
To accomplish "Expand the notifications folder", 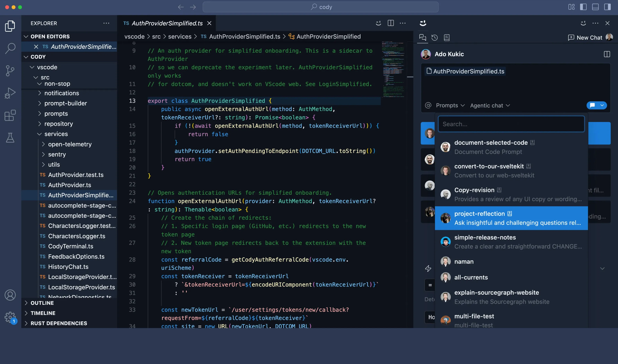I will (x=62, y=93).
